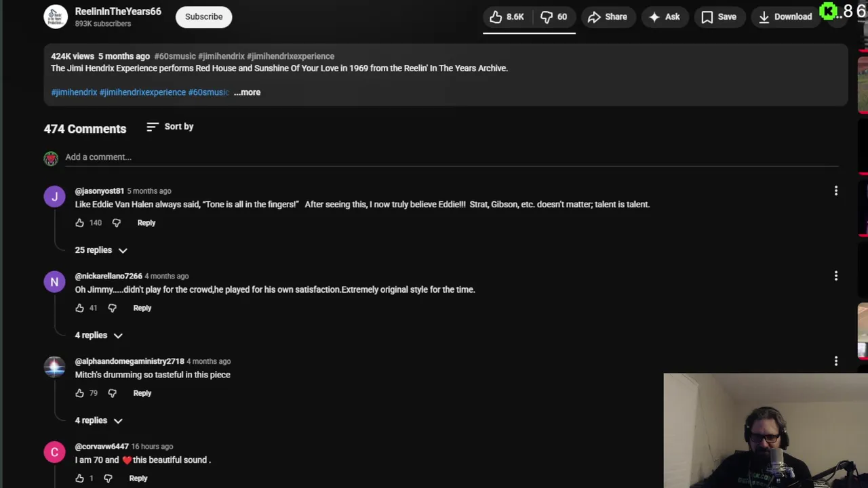The height and width of the screenshot is (488, 868).
Task: Open the @jasonyost81 username link
Action: [x=99, y=191]
